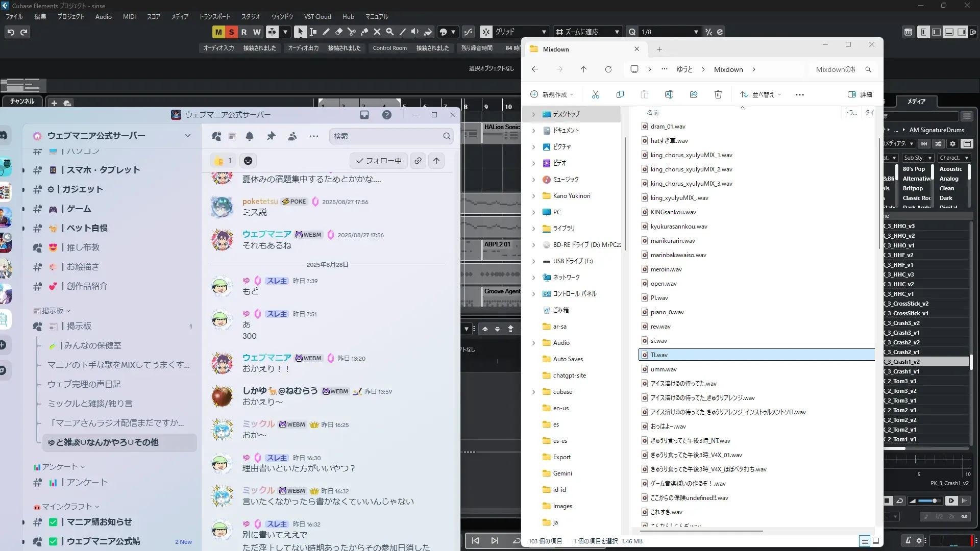Click the Discord 検索 search field
980x551 pixels.
[387, 136]
